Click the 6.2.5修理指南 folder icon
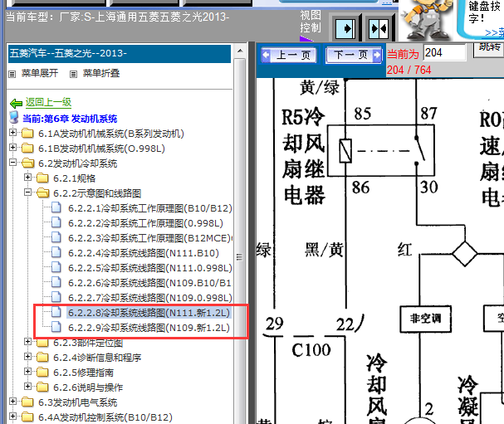This screenshot has height=424, width=504. (42, 372)
